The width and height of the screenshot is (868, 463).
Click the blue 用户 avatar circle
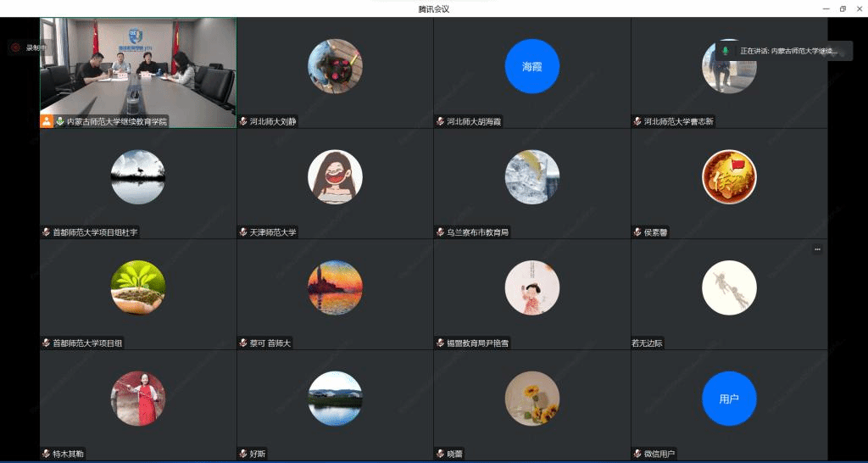(729, 399)
